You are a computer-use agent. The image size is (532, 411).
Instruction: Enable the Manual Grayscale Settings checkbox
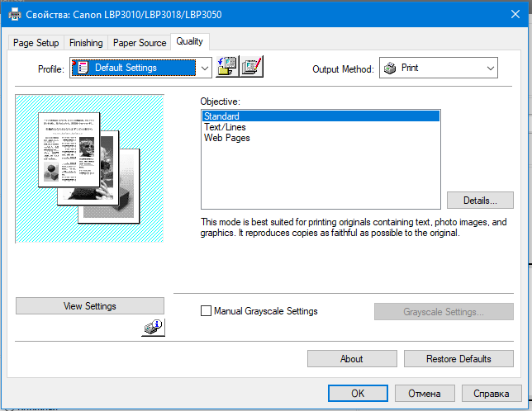(206, 310)
